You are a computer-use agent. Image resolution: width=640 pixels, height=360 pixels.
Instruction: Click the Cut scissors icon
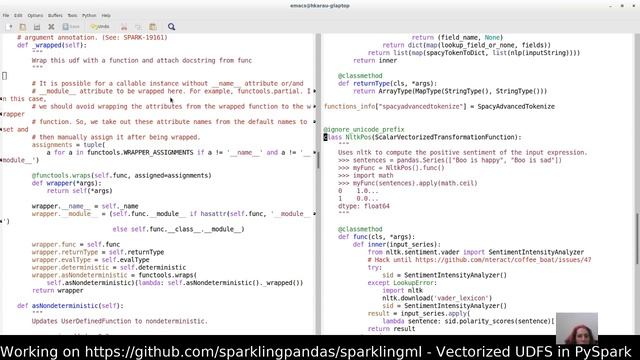[x=124, y=27]
